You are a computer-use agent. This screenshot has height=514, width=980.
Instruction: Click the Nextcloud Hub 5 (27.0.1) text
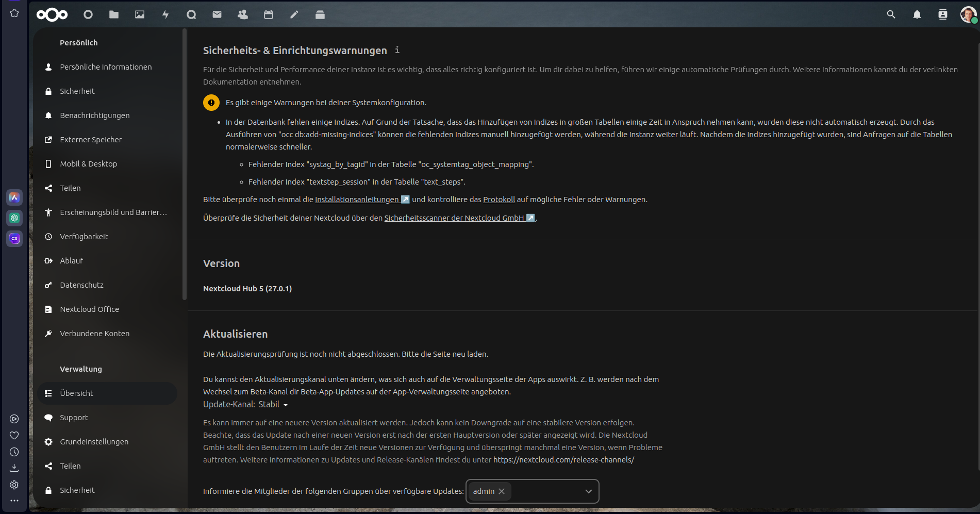(x=247, y=289)
